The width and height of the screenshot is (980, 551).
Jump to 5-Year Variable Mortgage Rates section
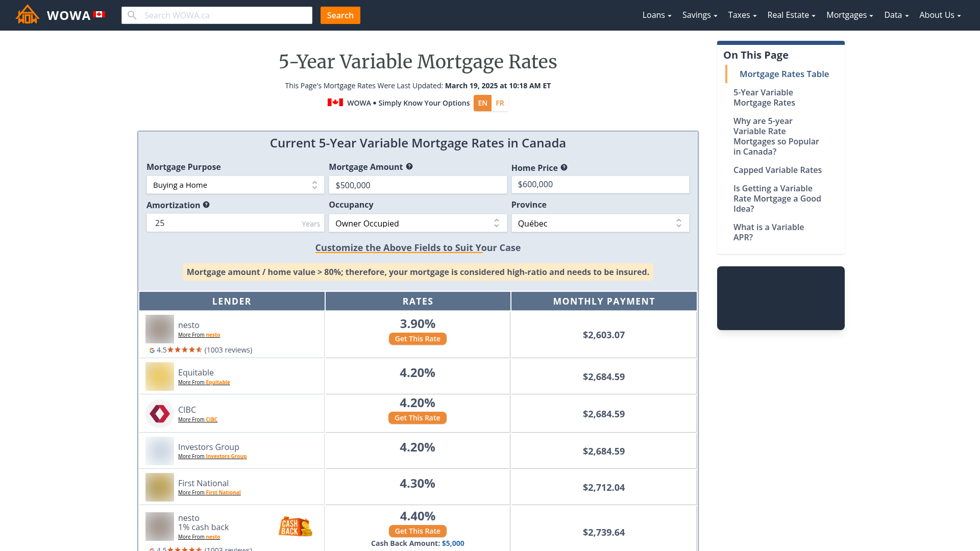click(x=764, y=97)
